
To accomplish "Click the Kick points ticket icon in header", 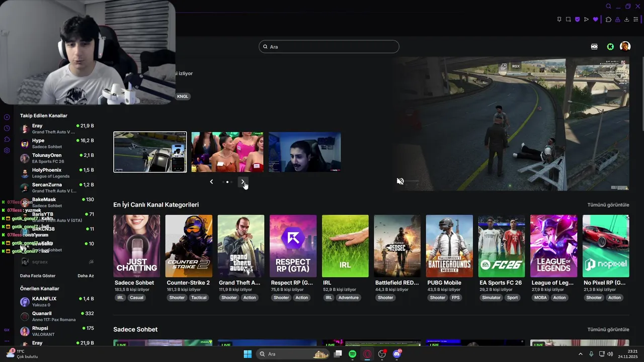I will point(594,47).
